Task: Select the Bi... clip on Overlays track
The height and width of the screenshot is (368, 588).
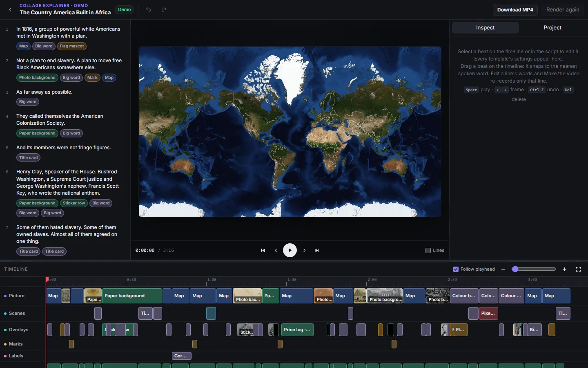Action: 534,330
